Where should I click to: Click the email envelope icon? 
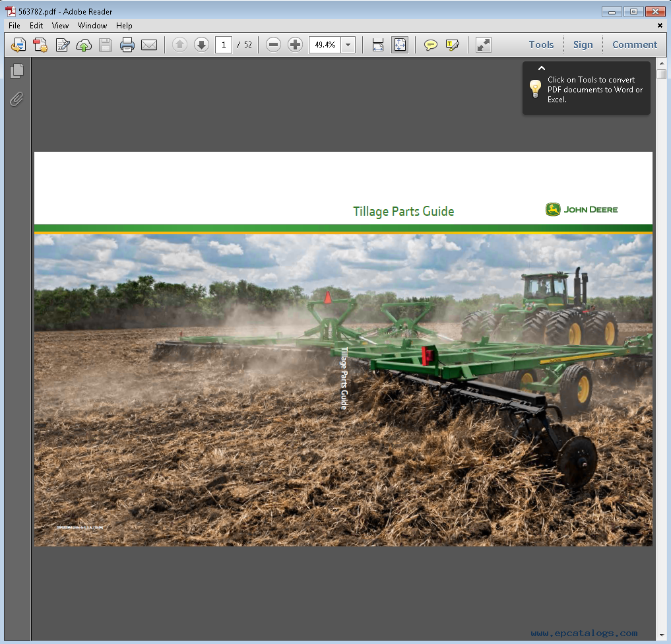pos(149,45)
